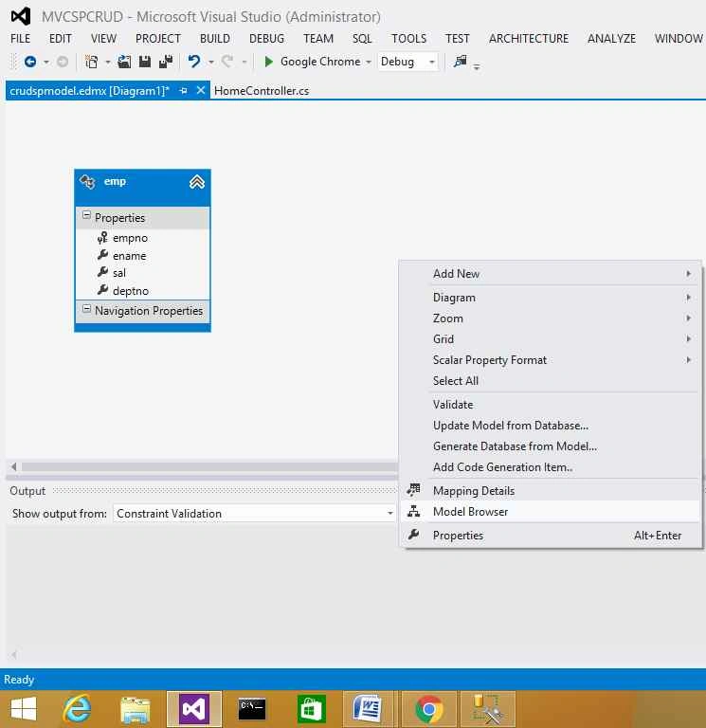Click the Model Browser menu icon
Image resolution: width=706 pixels, height=728 pixels.
[413, 511]
